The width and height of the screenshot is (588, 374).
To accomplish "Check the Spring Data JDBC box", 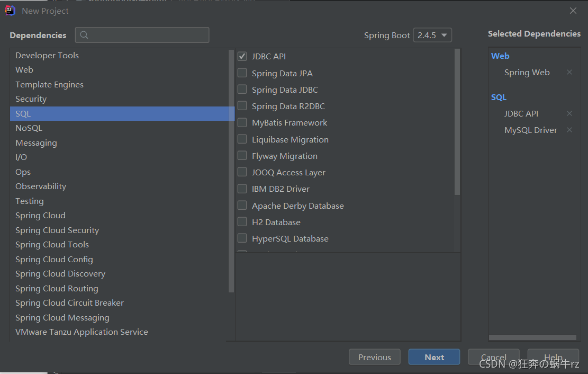I will pos(242,90).
